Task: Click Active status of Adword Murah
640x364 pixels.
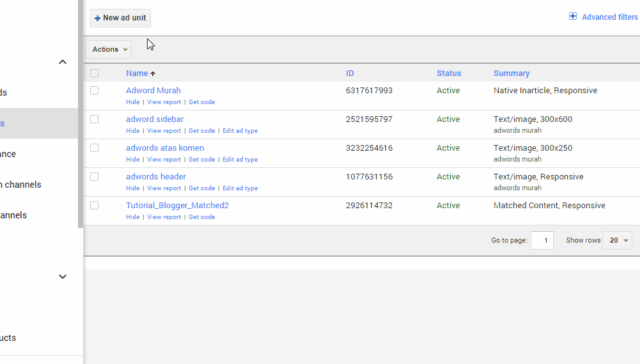Action: point(448,91)
